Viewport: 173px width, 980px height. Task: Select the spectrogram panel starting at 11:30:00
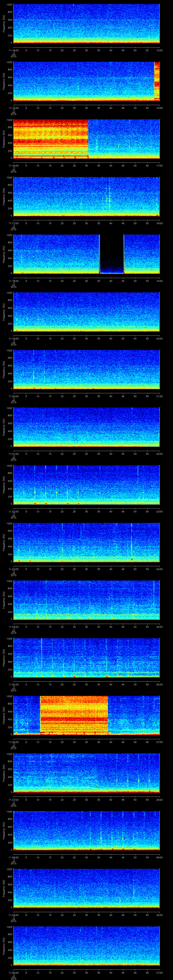(86, 946)
